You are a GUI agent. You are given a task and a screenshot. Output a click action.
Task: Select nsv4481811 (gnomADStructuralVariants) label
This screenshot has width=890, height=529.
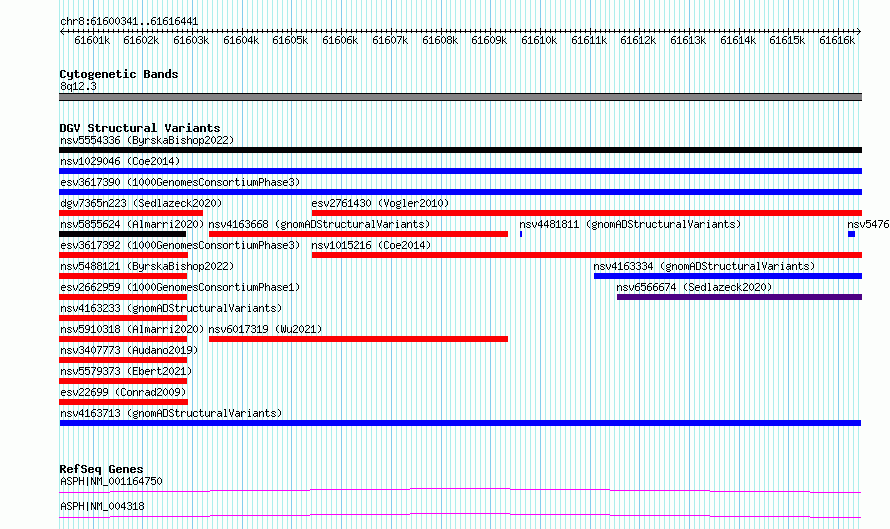click(630, 224)
